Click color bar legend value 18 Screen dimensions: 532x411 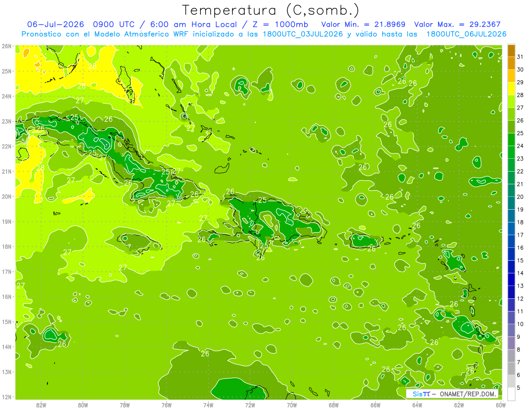click(x=520, y=223)
